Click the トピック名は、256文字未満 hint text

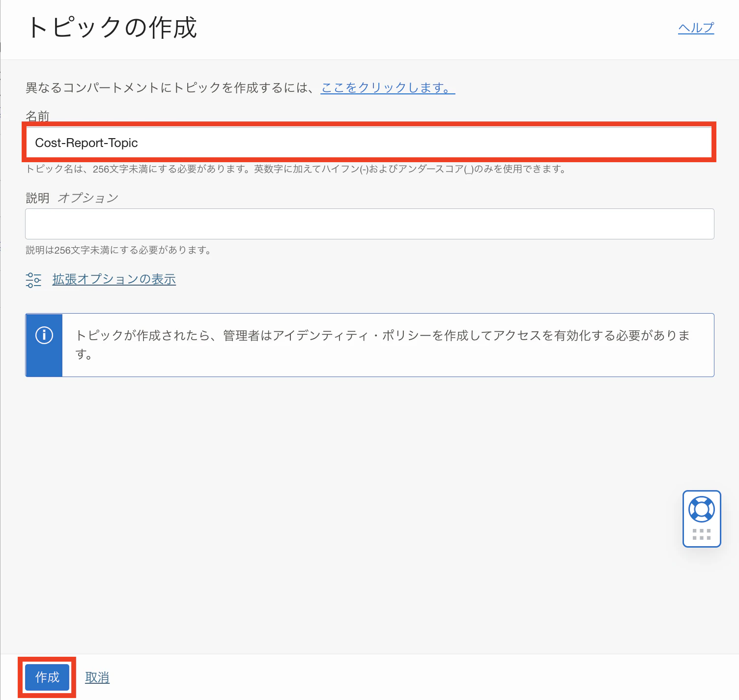pos(296,169)
